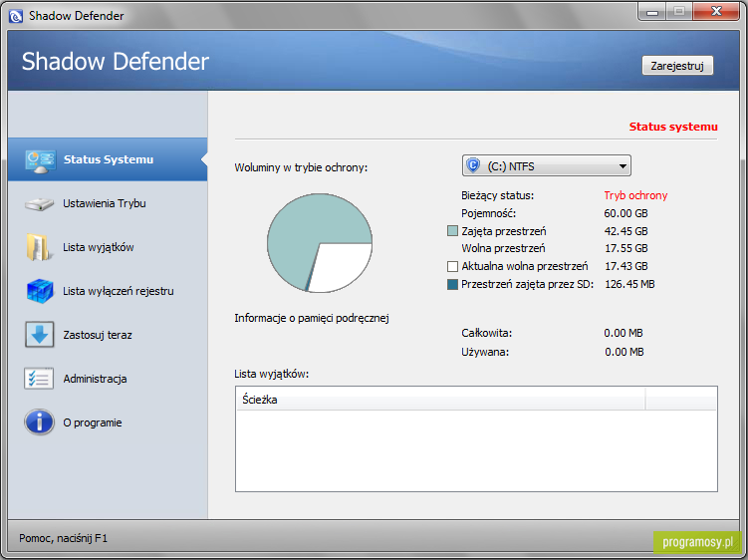Click the Tryb ochrony status text
Screen dimensions: 748x560
pos(635,195)
